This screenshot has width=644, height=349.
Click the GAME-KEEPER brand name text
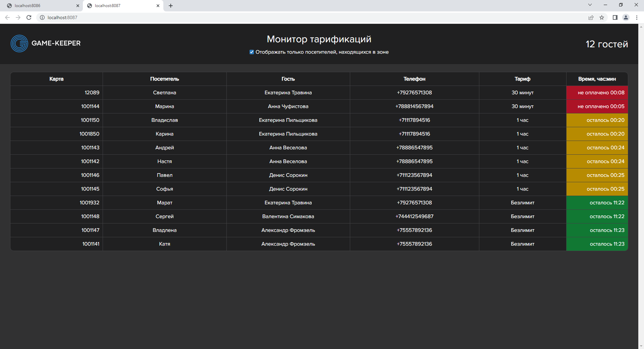[56, 43]
